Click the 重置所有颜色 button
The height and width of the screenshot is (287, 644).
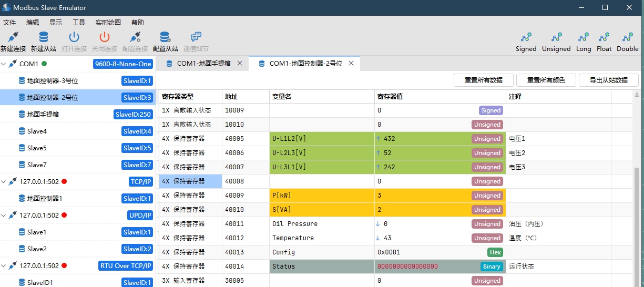point(546,80)
